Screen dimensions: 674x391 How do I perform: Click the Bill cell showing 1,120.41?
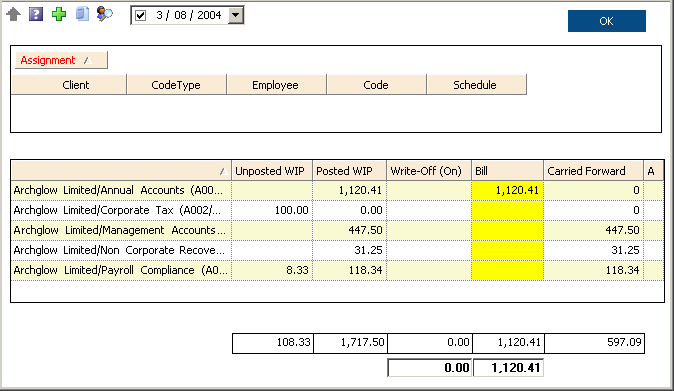pos(508,190)
